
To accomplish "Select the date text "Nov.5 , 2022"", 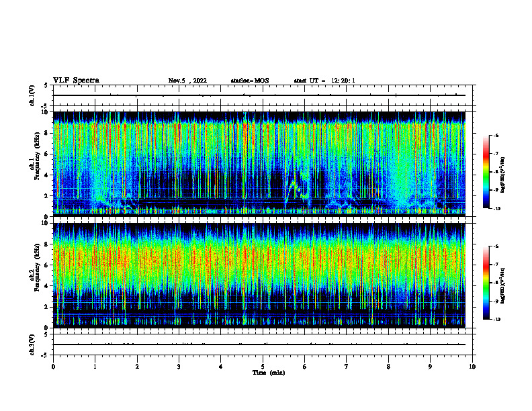I will point(187,81).
